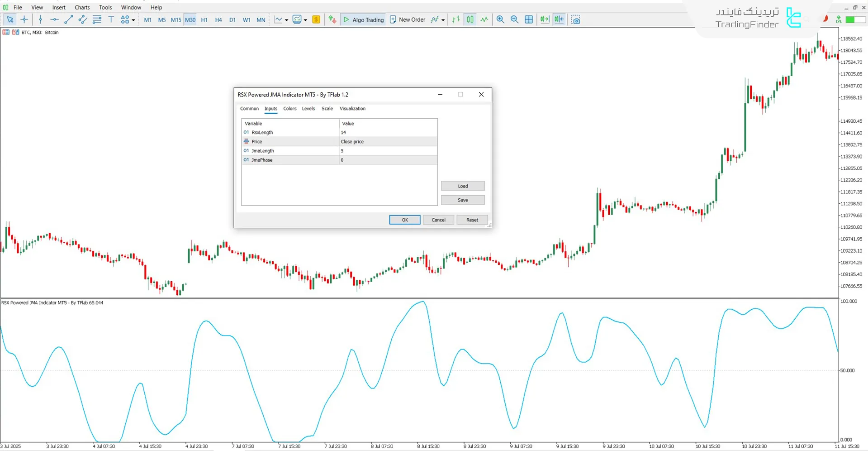Expand the Price value Close price field
Image resolution: width=868 pixels, height=451 pixels.
[x=388, y=142]
